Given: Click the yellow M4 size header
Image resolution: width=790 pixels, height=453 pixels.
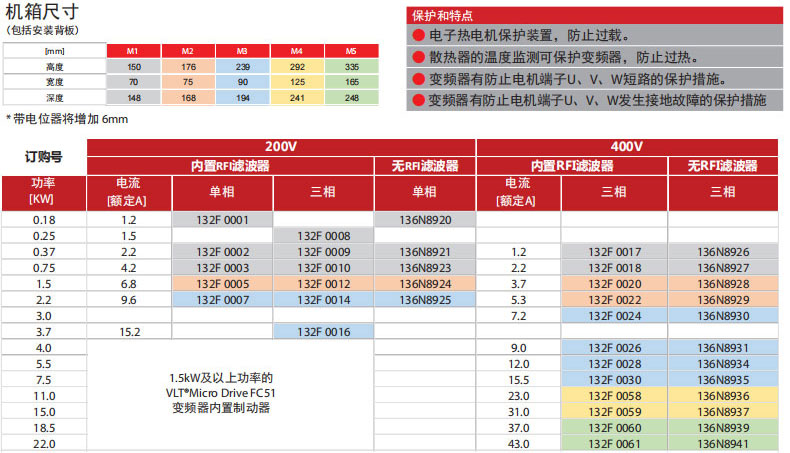Looking at the screenshot, I should point(297,51).
